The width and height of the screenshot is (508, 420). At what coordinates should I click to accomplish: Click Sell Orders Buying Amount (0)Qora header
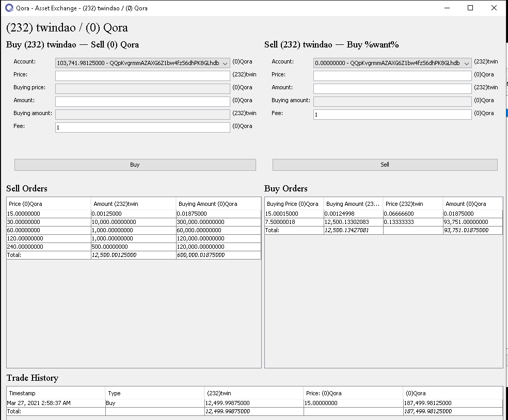(218, 204)
